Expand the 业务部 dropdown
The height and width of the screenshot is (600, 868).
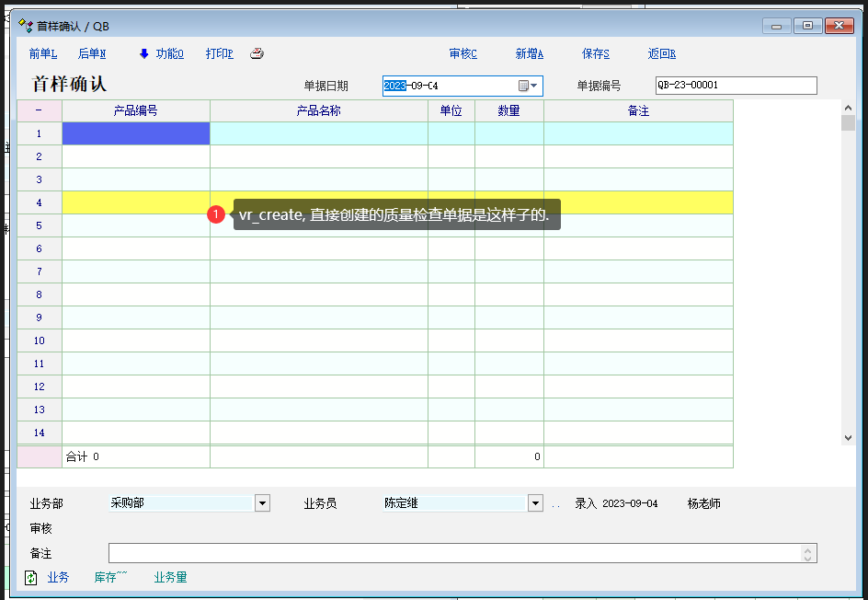click(262, 503)
